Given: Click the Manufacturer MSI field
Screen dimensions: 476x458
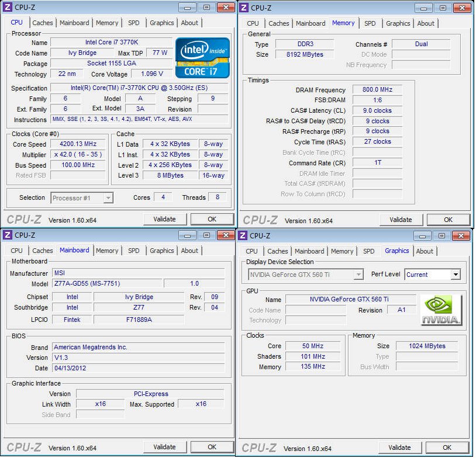Looking at the screenshot, I should pos(139,273).
